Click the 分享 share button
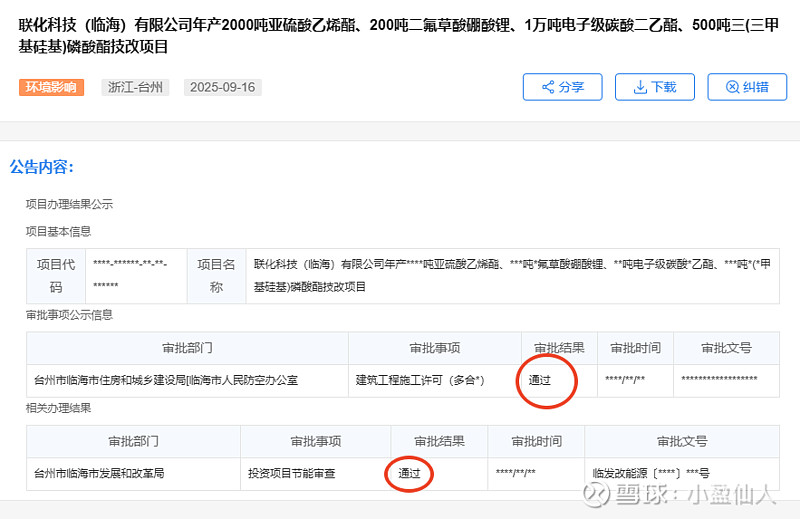This screenshot has height=519, width=800. 562,87
